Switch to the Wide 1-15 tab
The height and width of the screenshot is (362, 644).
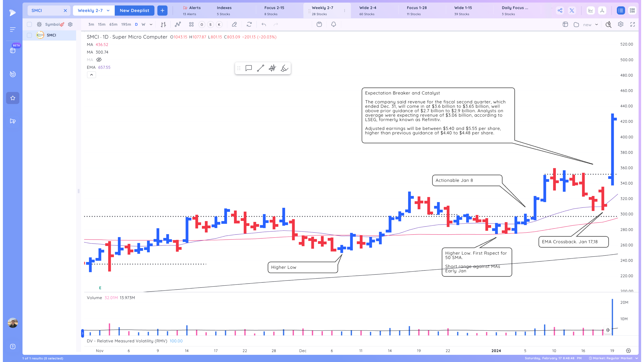point(463,11)
